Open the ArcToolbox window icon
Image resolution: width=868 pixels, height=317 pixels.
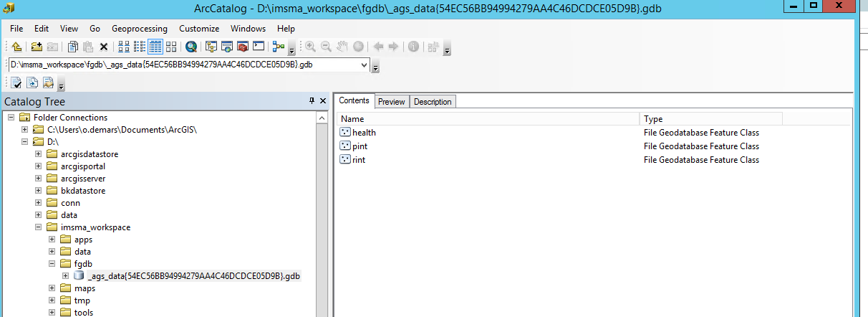coord(243,47)
